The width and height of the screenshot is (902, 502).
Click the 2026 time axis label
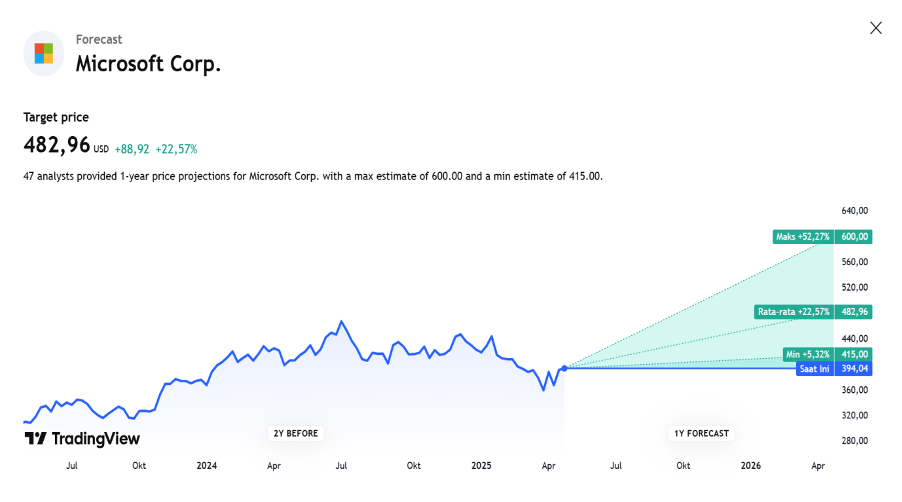(751, 466)
